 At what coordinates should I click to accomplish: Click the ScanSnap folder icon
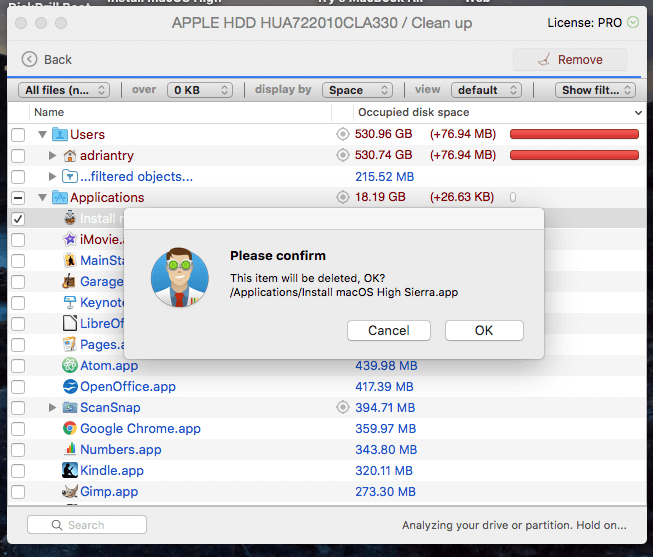pos(70,407)
